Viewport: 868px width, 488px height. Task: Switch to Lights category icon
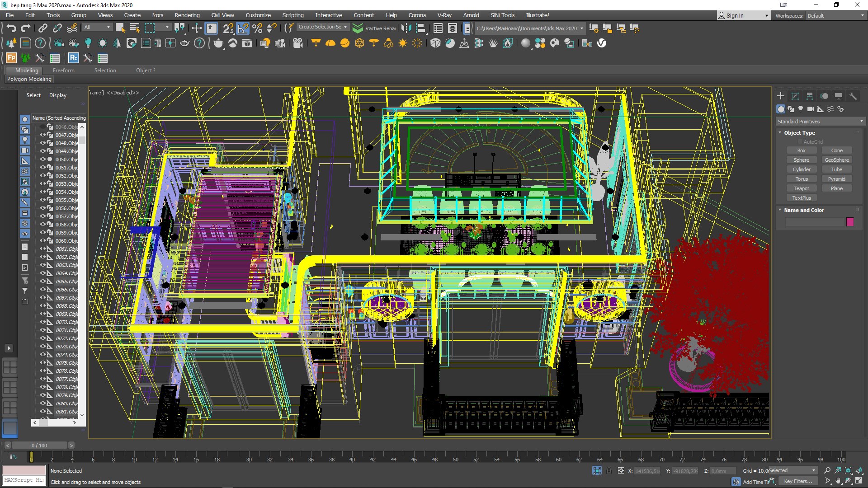click(801, 109)
